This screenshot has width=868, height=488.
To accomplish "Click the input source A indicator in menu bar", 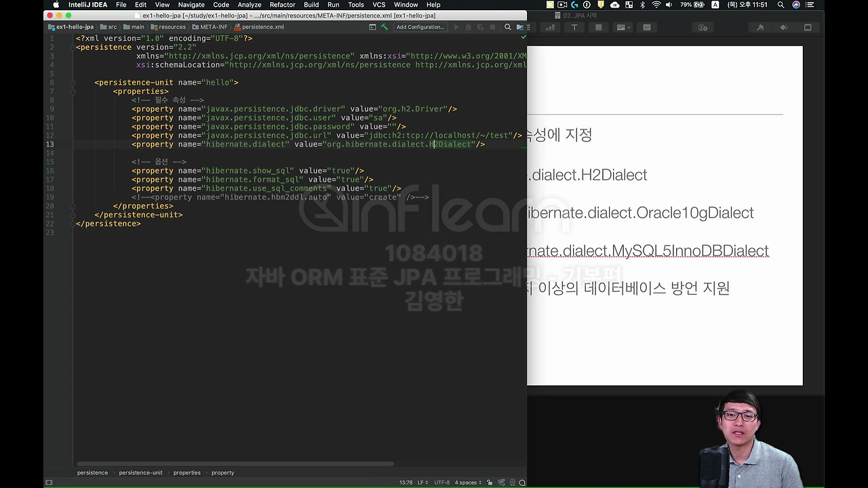I will pyautogui.click(x=715, y=5).
